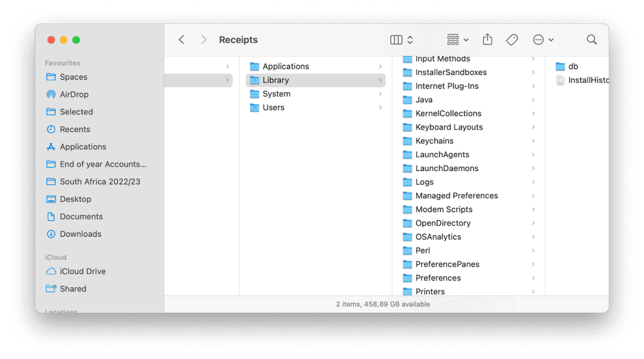Open the LaunchAgents folder
Viewport: 644px width, 359px height.
442,154
